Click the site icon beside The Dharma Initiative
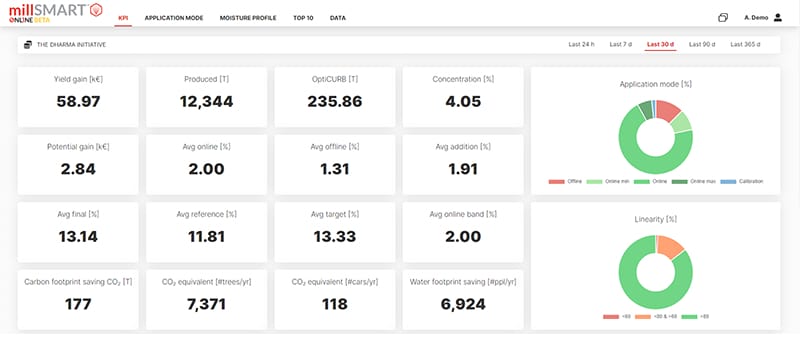 click(28, 44)
